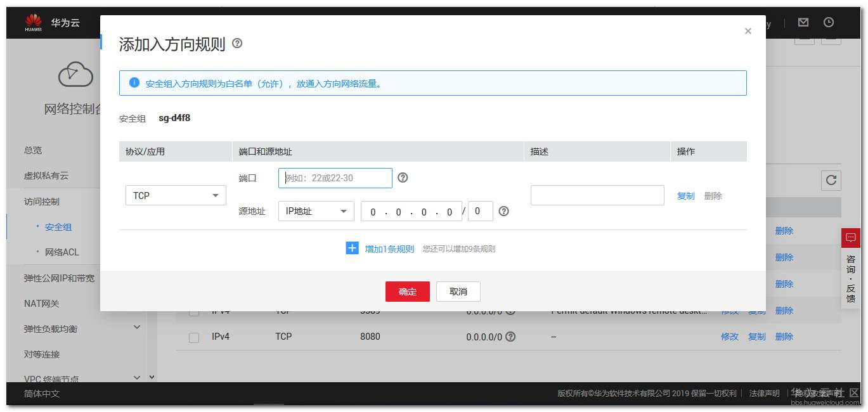The height and width of the screenshot is (412, 868).
Task: Click security group name sg-d4f8
Action: (174, 118)
